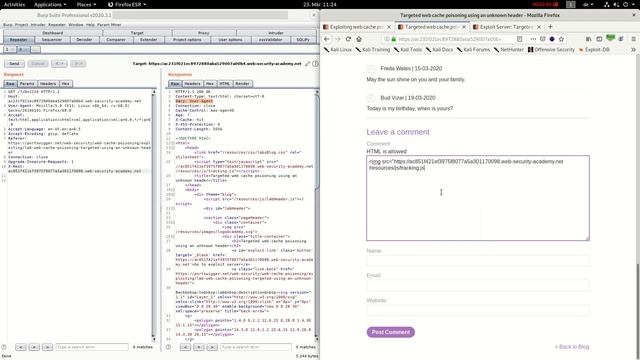Click request search next match button
The width and height of the screenshot is (640, 360).
click(x=47, y=347)
